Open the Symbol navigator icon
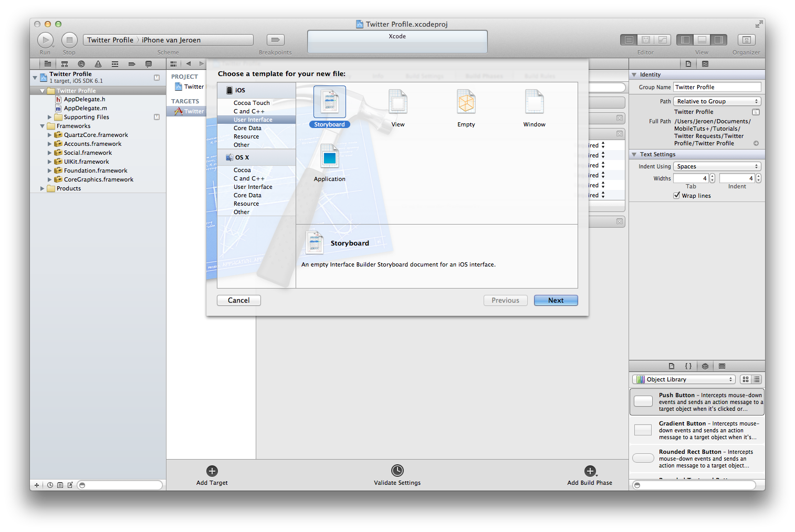Viewport: 795px width, 532px height. click(65, 64)
